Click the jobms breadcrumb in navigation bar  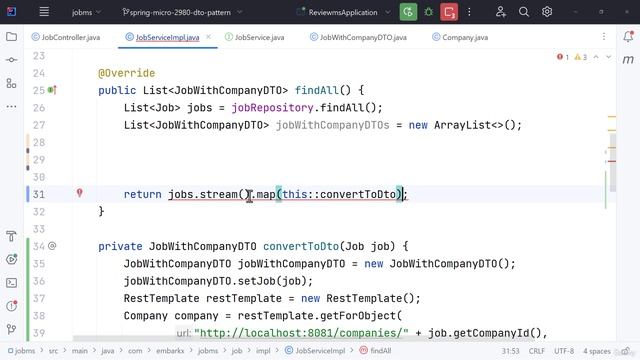(21, 351)
